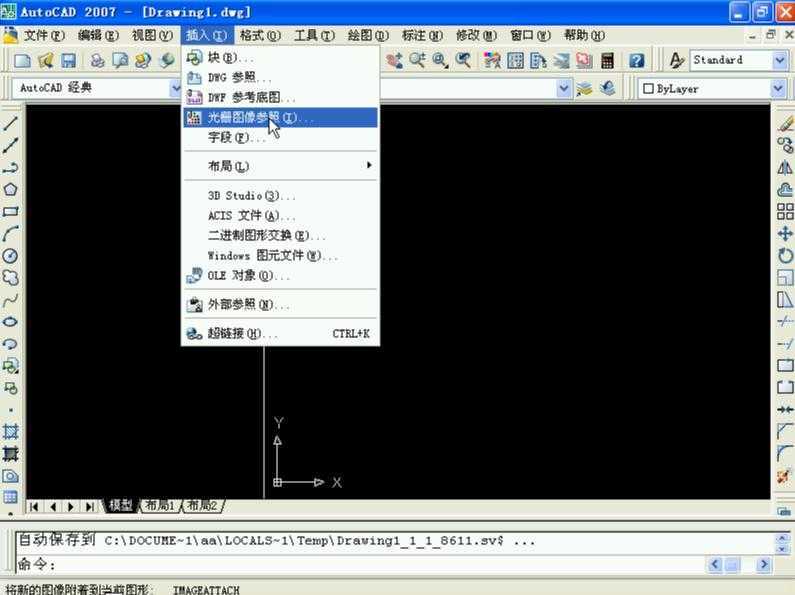
Task: Click the 命令 command line input
Action: [360, 564]
